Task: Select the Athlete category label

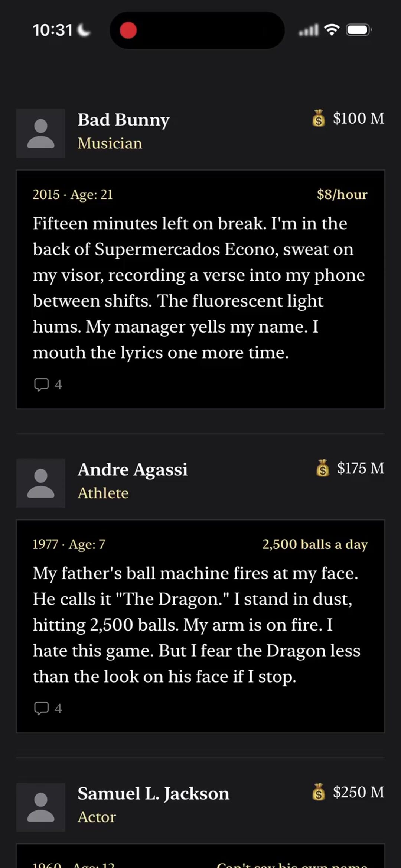Action: pyautogui.click(x=103, y=493)
